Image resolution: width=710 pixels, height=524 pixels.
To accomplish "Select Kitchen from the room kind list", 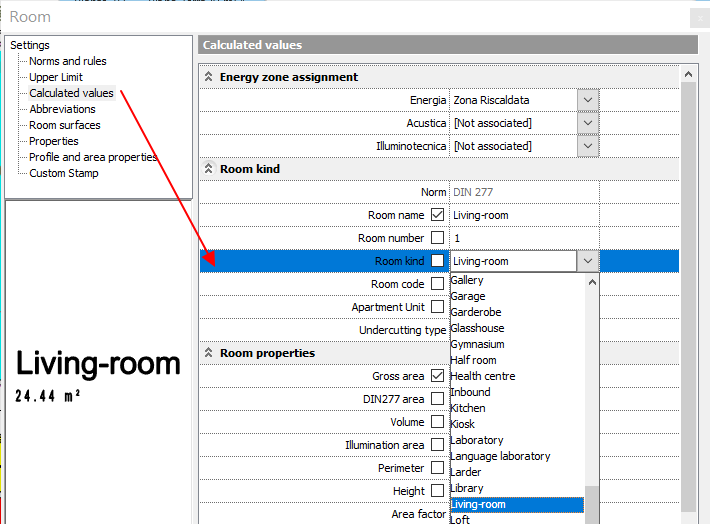I will click(x=468, y=408).
